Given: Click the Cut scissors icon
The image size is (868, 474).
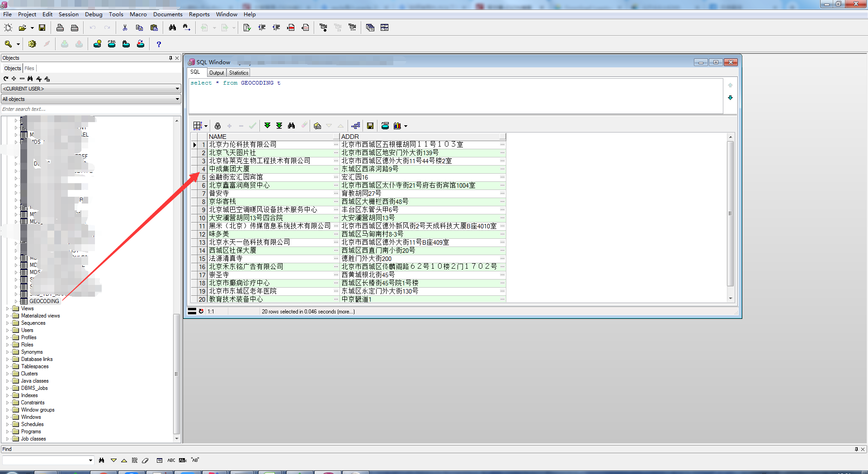Looking at the screenshot, I should click(x=125, y=28).
